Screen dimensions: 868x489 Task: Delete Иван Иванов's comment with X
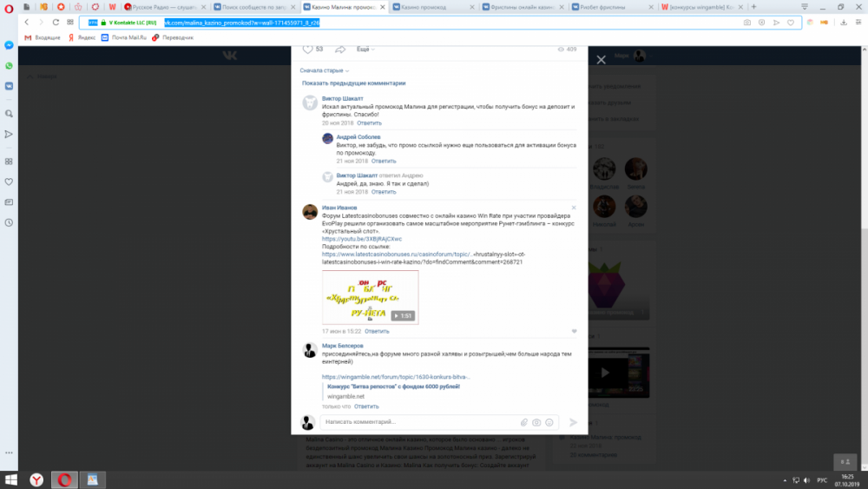(x=574, y=208)
